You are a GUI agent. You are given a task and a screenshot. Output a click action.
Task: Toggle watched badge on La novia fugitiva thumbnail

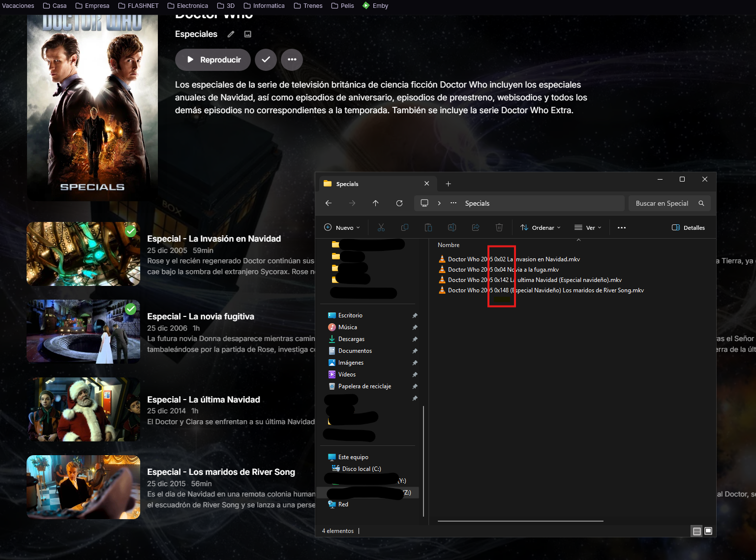coord(130,309)
